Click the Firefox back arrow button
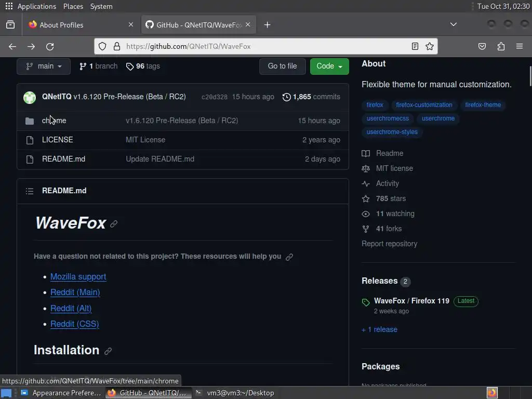The height and width of the screenshot is (399, 532). tap(12, 46)
